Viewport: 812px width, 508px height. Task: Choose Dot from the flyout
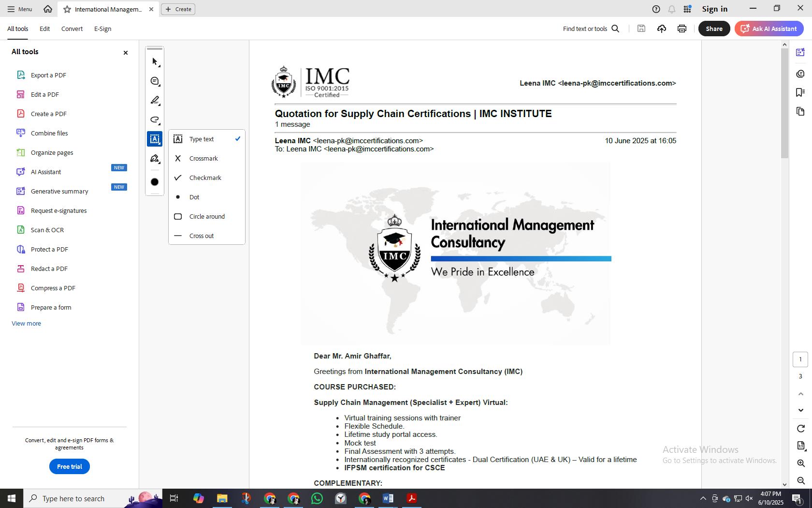point(207,197)
